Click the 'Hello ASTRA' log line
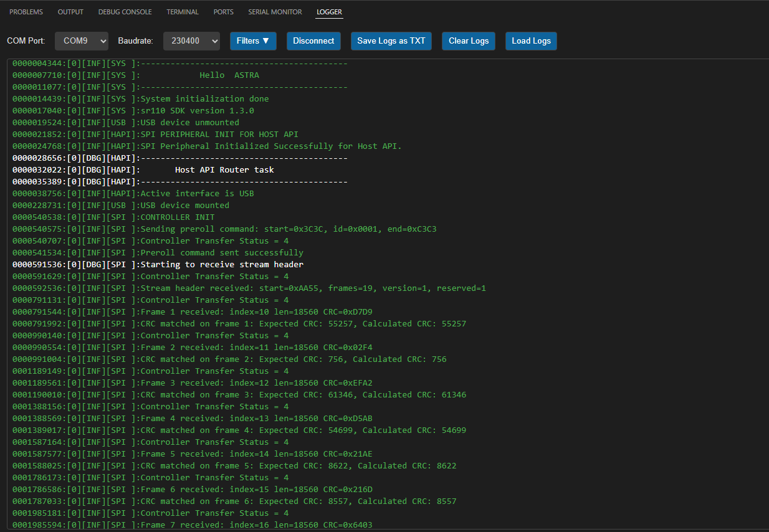 (x=136, y=75)
